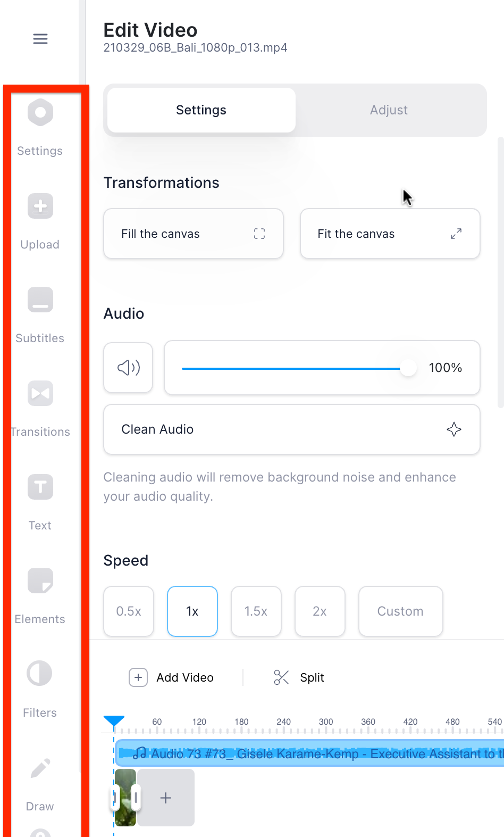The image size is (504, 837).
Task: Click the audio volume slider handle
Action: tap(408, 368)
